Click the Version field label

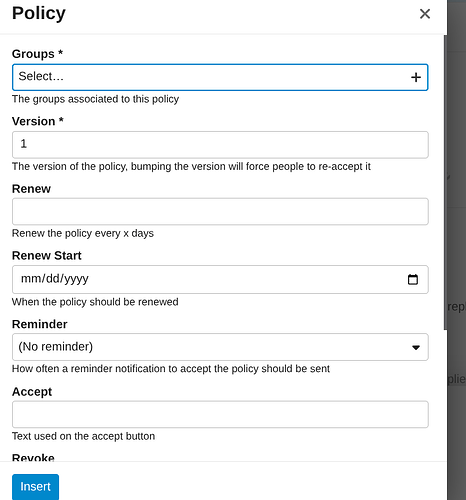(38, 121)
